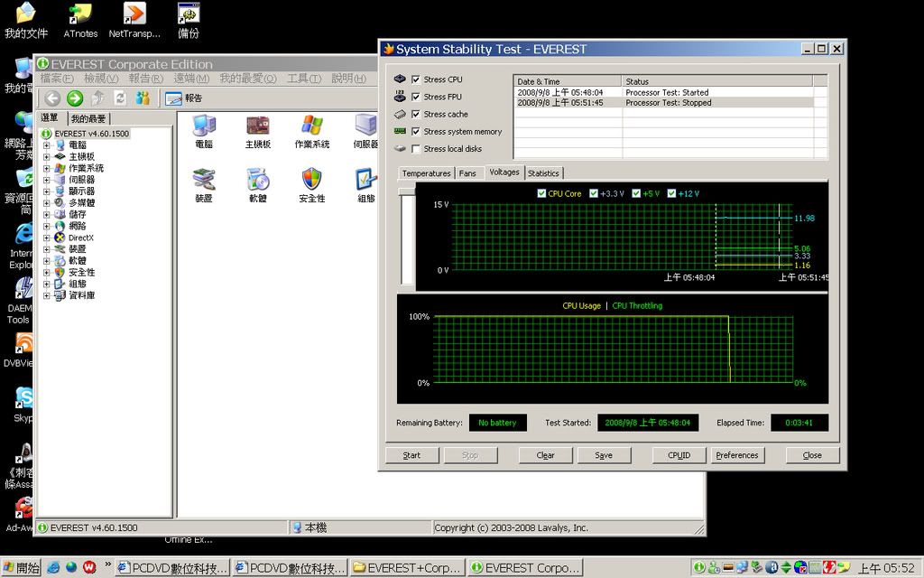Image resolution: width=924 pixels, height=578 pixels.
Task: Open the NetTransport desktop shortcut
Action: 134,22
